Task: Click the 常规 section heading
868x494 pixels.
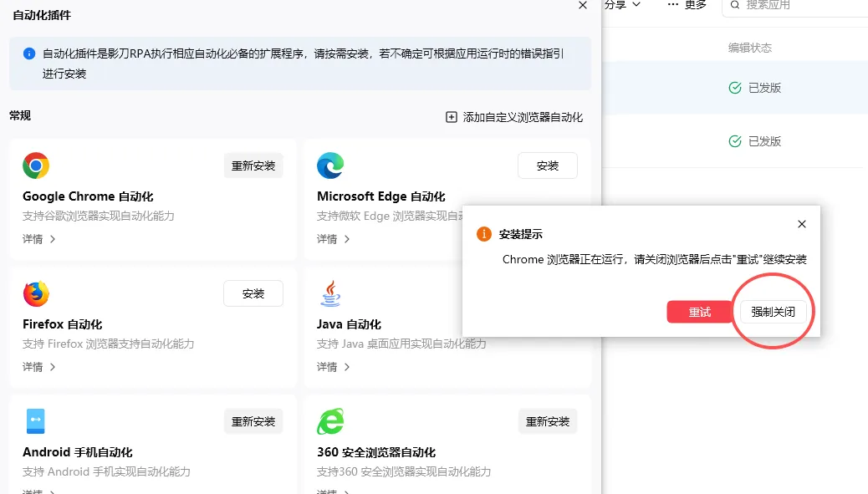Action: [20, 115]
